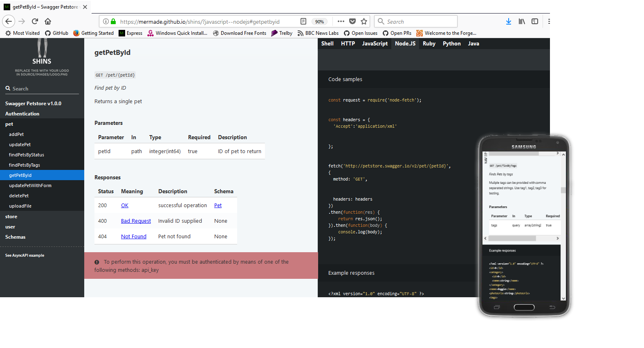The height and width of the screenshot is (348, 644).
Task: Open the browser home page
Action: (48, 21)
